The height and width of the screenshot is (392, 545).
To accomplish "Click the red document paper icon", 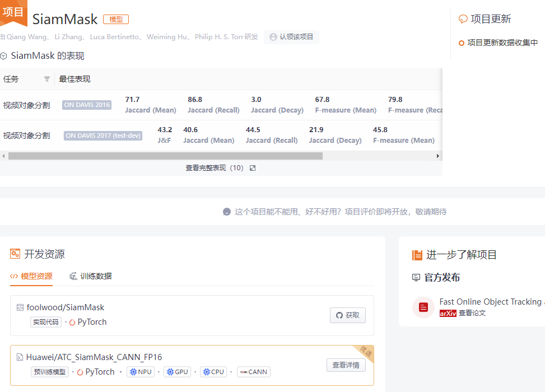I will (x=423, y=307).
